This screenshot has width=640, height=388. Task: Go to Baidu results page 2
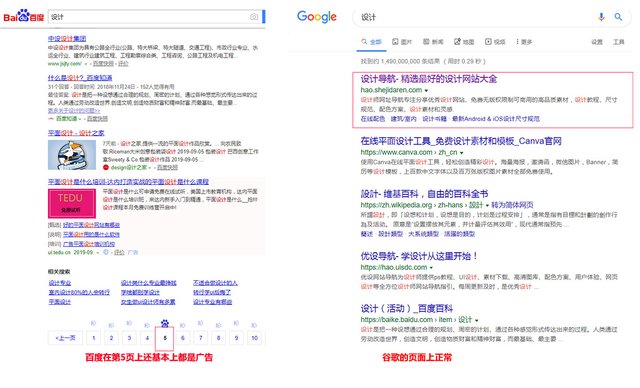pyautogui.click(x=111, y=338)
